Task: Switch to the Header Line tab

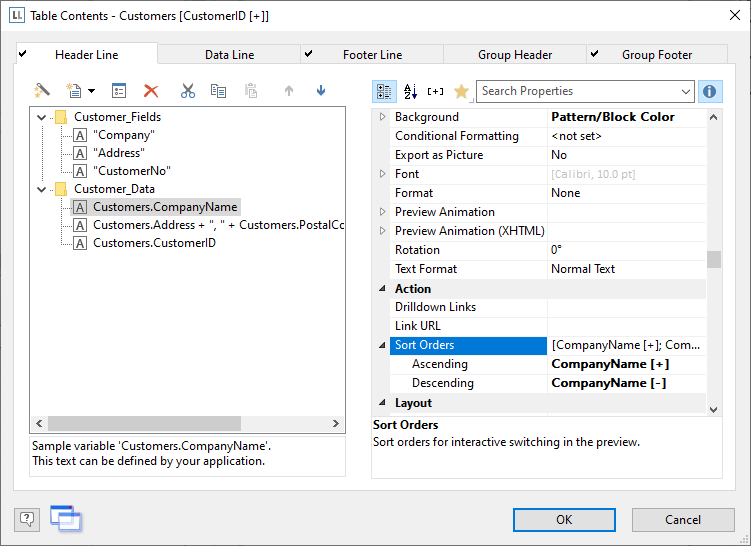Action: [87, 55]
